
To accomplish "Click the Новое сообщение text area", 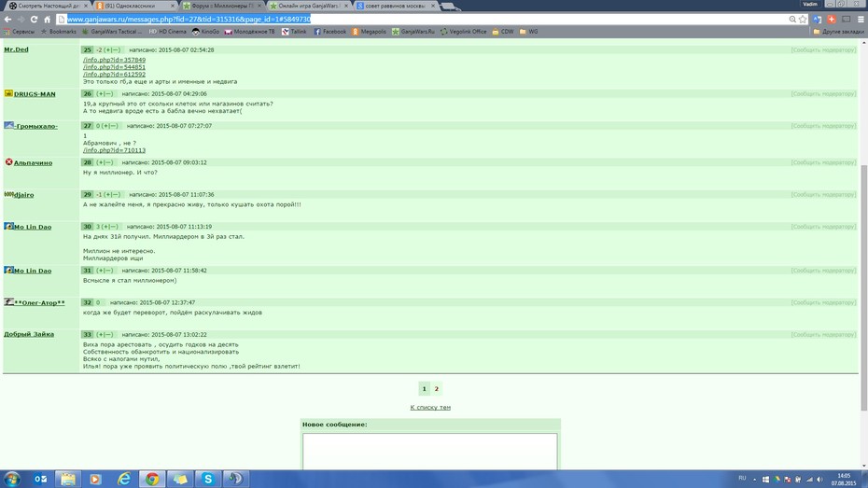I will click(430, 452).
